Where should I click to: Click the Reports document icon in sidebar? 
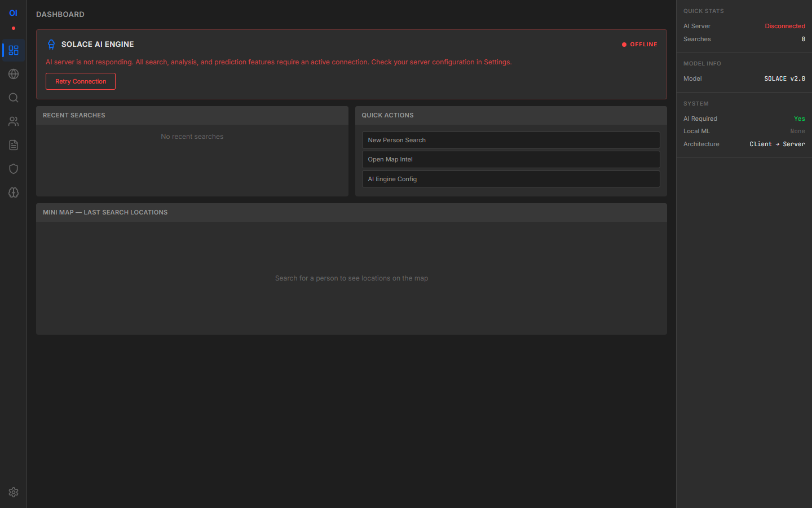13,144
